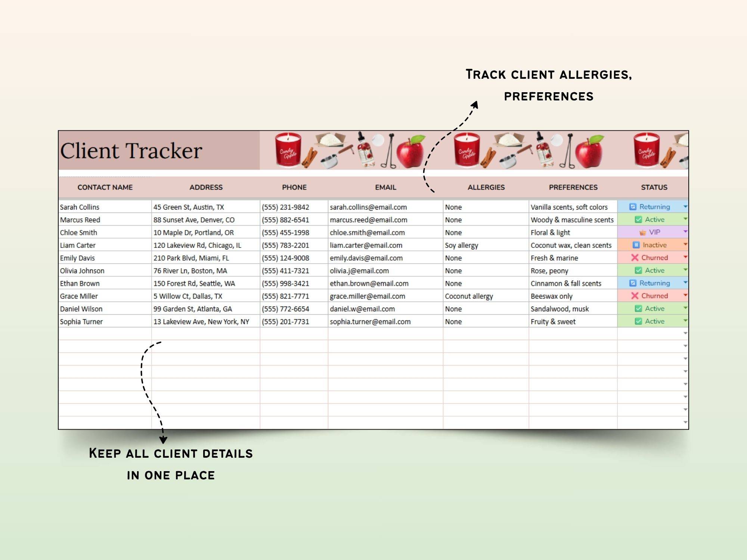Click the green check icon for Marcus Reed

pyautogui.click(x=638, y=220)
